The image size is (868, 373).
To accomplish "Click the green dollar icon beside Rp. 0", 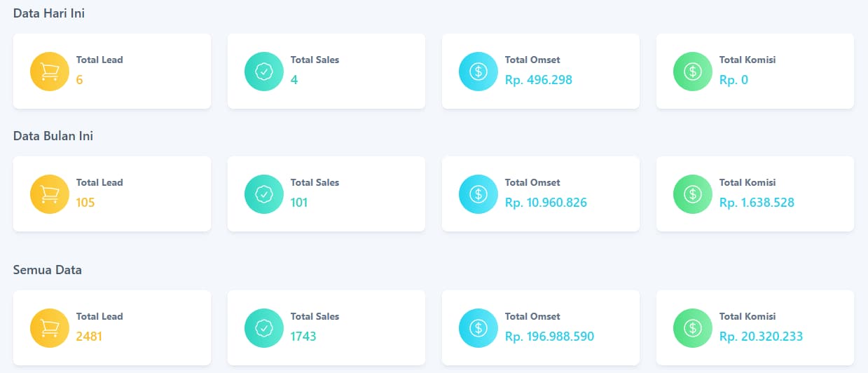I will [x=693, y=72].
